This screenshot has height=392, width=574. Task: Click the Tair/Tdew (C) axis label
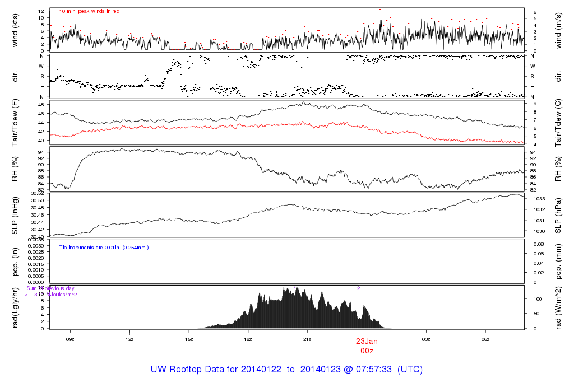(x=558, y=123)
